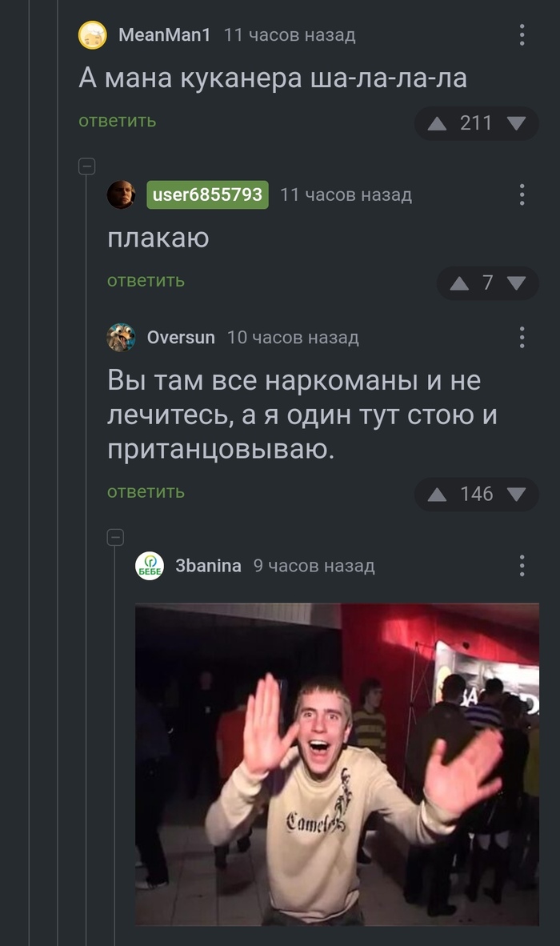
Task: Downvote Oversun's comment with 146 rating
Action: click(x=517, y=495)
